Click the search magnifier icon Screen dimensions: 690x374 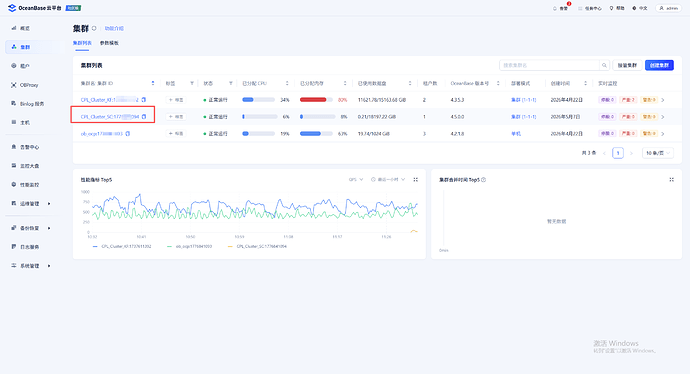[x=604, y=65]
